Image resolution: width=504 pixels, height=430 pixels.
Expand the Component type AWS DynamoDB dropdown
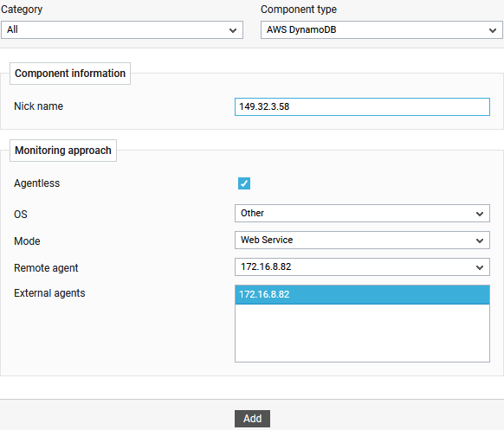[382, 30]
